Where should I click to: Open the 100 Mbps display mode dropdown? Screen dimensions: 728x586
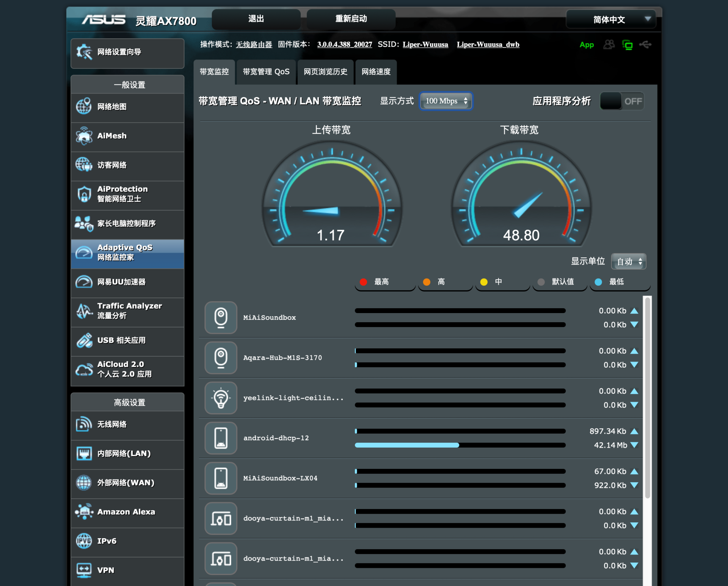[x=446, y=101]
